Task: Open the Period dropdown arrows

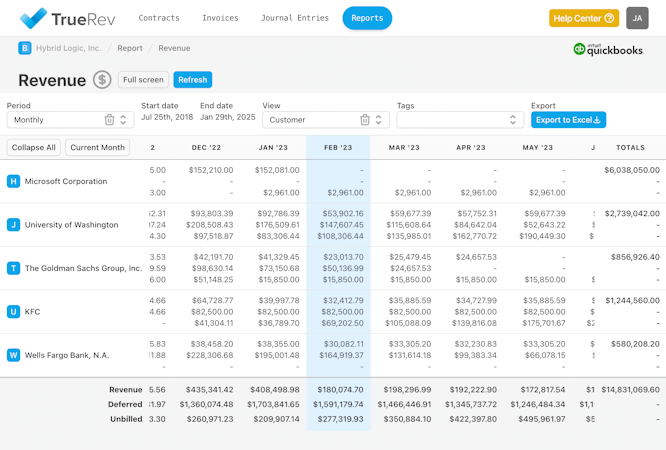Action: click(x=123, y=120)
